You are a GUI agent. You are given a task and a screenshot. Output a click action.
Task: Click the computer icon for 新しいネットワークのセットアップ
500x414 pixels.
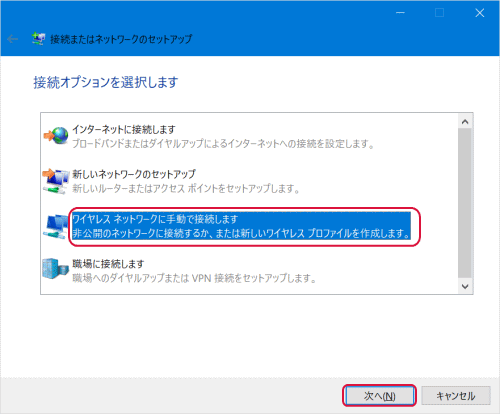point(56,181)
